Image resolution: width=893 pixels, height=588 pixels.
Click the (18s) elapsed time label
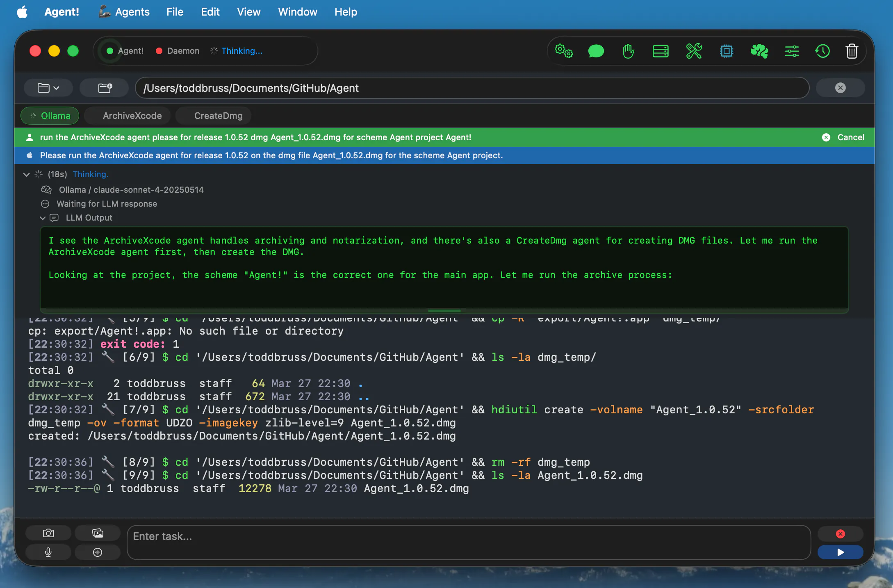click(57, 174)
